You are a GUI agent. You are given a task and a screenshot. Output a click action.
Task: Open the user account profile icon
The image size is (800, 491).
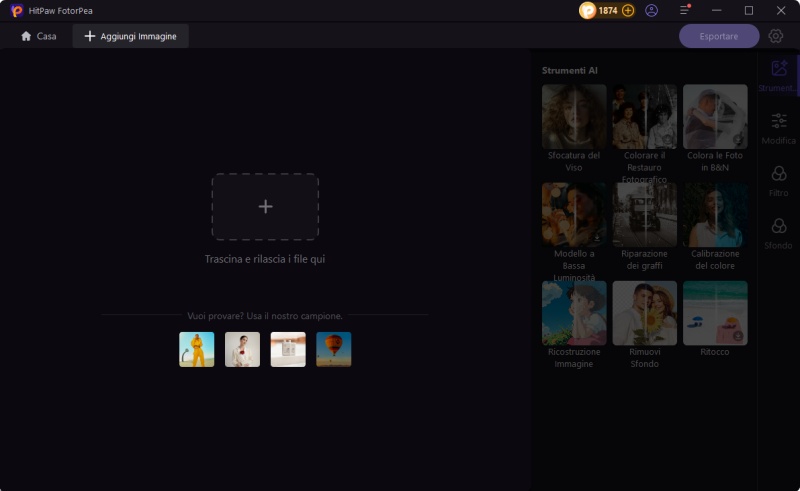tap(652, 10)
